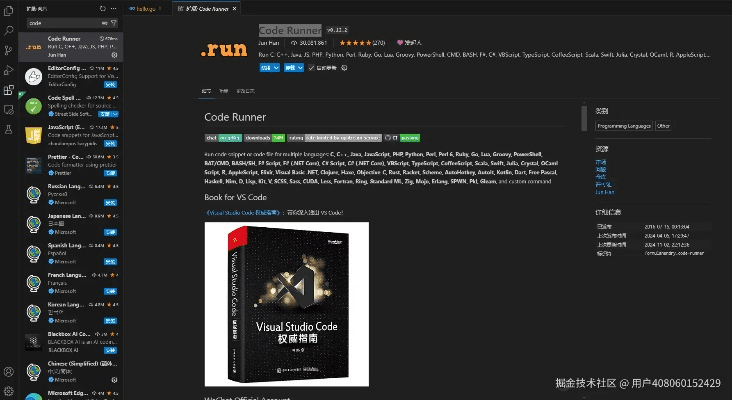Click the filter funnel icon in the extension search

(114, 23)
